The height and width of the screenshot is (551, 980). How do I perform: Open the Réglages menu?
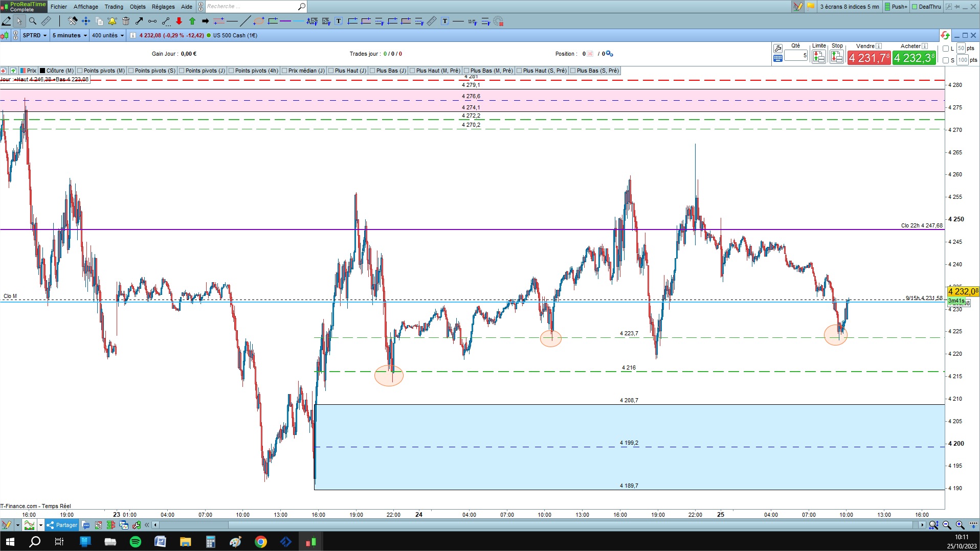[x=163, y=7]
